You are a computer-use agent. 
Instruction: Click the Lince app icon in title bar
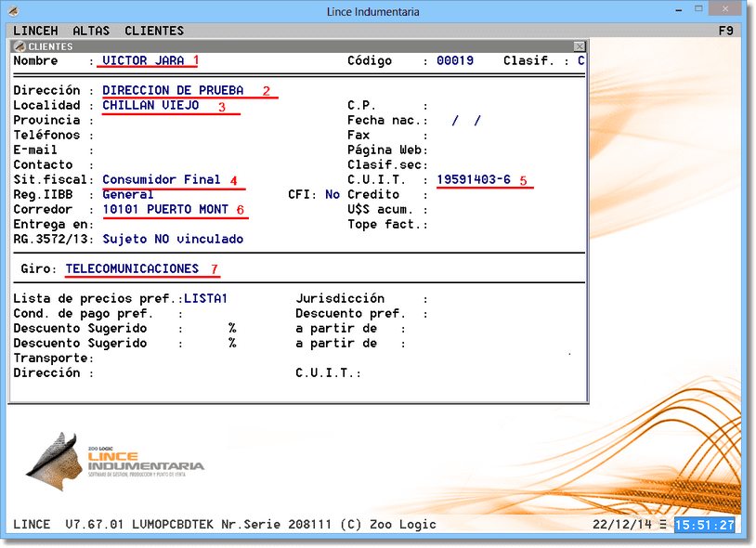[x=14, y=10]
